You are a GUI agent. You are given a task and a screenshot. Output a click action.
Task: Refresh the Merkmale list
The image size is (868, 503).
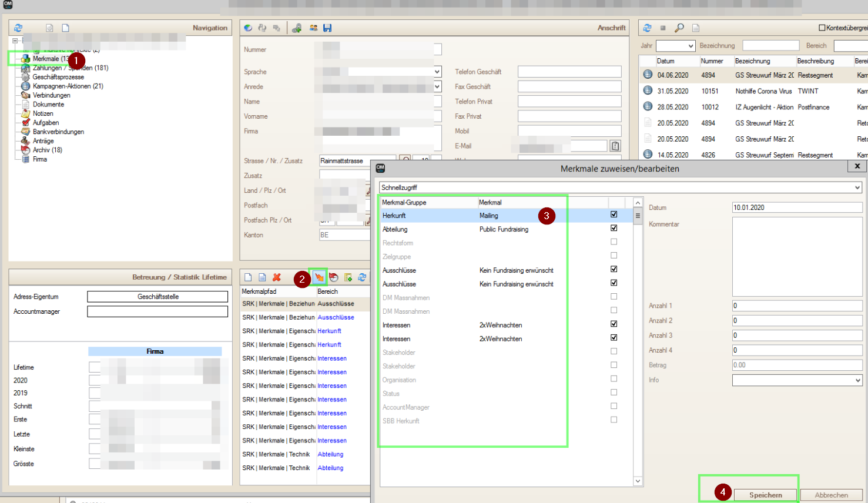point(362,277)
